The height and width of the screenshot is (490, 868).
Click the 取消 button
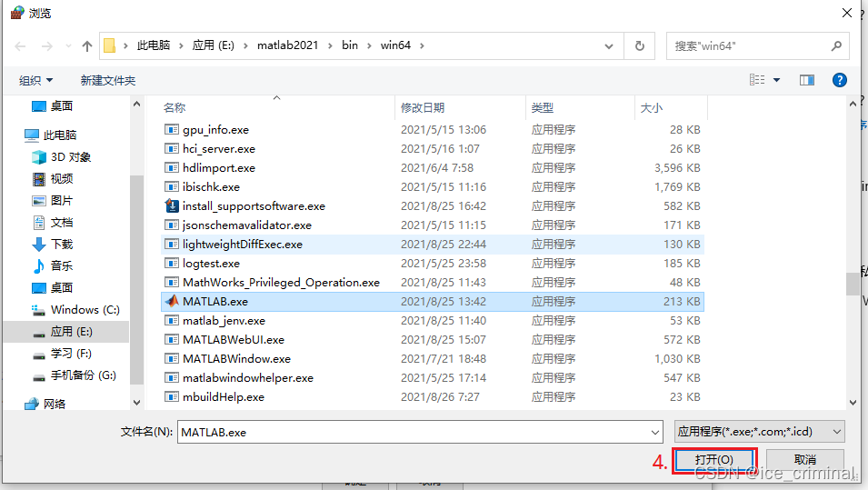click(805, 460)
